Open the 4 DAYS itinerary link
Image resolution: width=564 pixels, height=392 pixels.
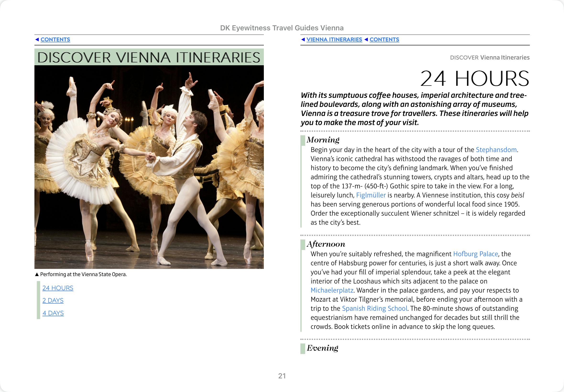tap(53, 313)
